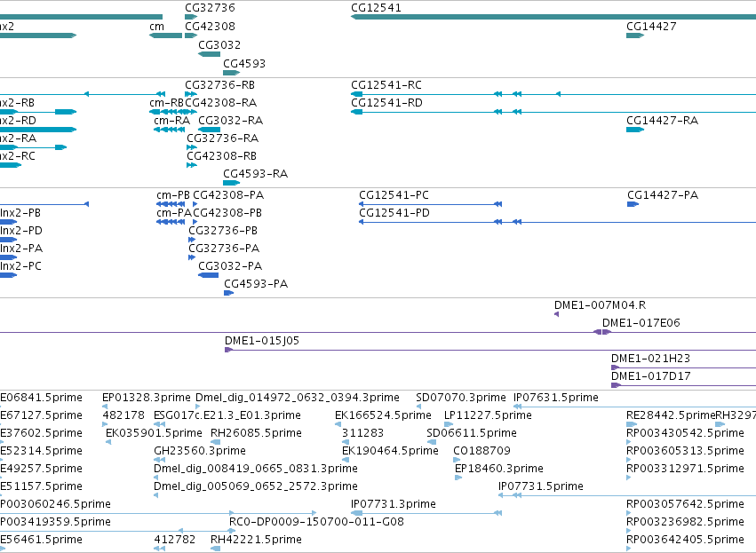
Task: Click EST label "IP07631.5prime"
Action: click(556, 398)
